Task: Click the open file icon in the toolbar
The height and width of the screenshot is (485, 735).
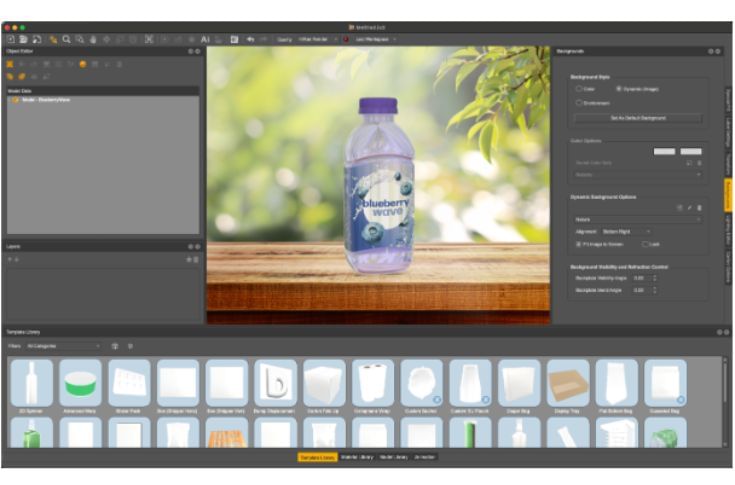Action: tap(23, 39)
